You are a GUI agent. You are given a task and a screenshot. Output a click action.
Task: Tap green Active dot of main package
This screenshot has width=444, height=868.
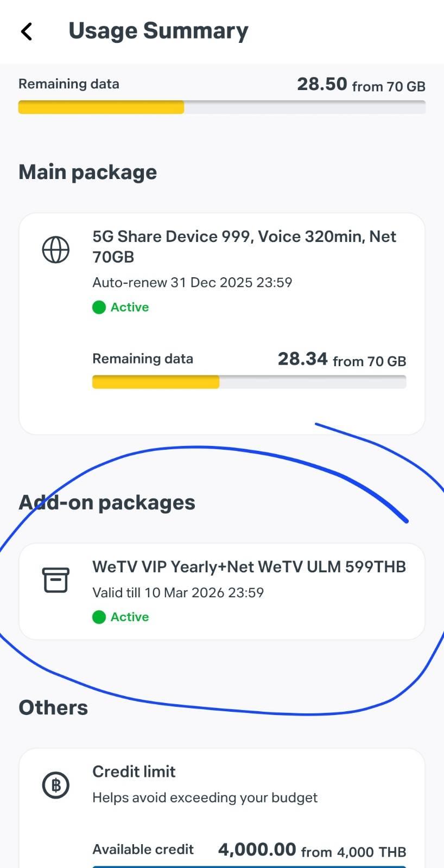pyautogui.click(x=99, y=308)
